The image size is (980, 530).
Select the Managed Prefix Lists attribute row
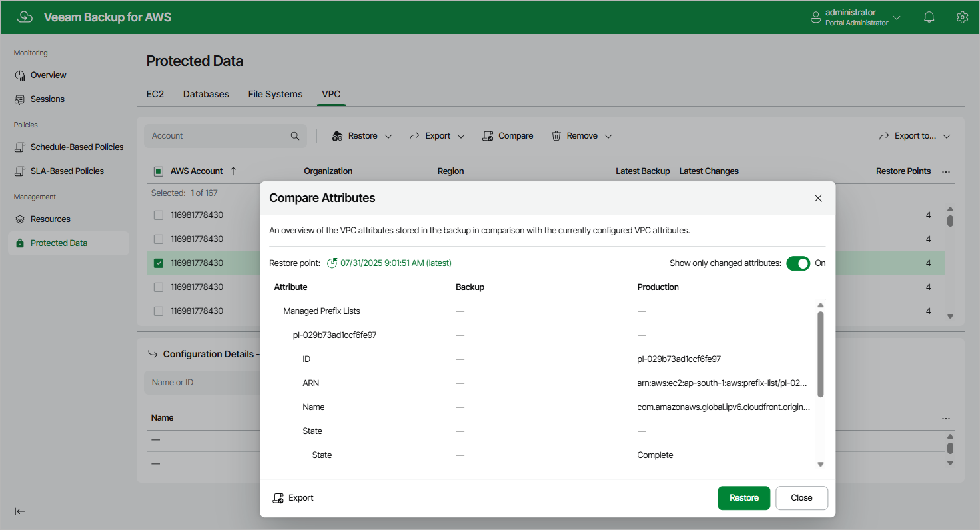[x=542, y=311]
